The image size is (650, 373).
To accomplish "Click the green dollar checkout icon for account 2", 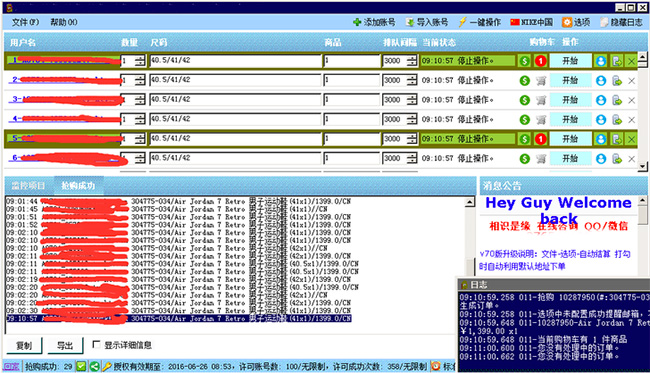I will click(x=524, y=80).
